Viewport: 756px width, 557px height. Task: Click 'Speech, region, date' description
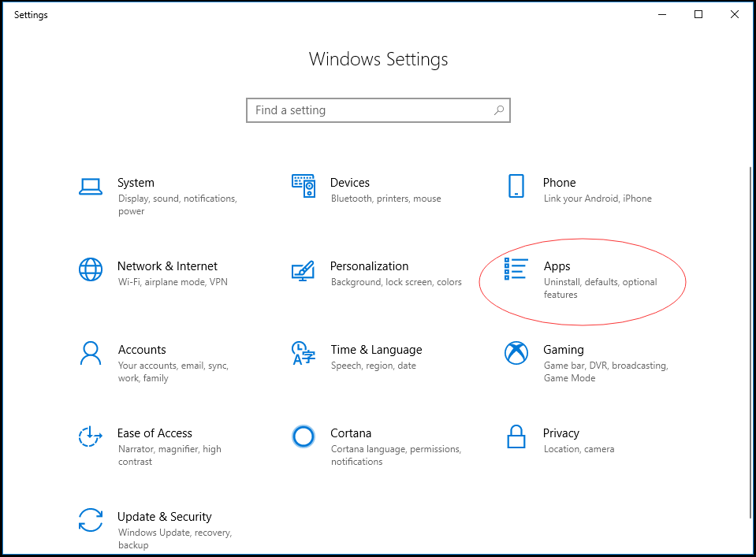pos(373,366)
